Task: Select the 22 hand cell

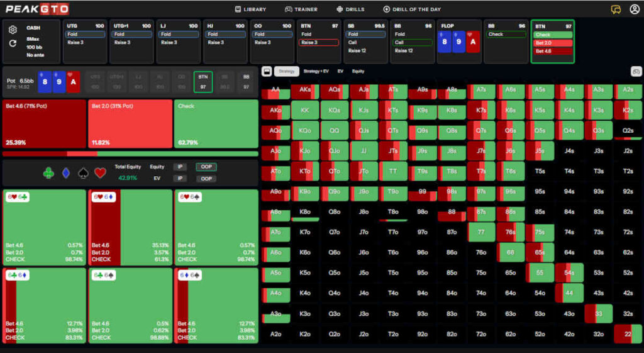Action: pos(628,334)
